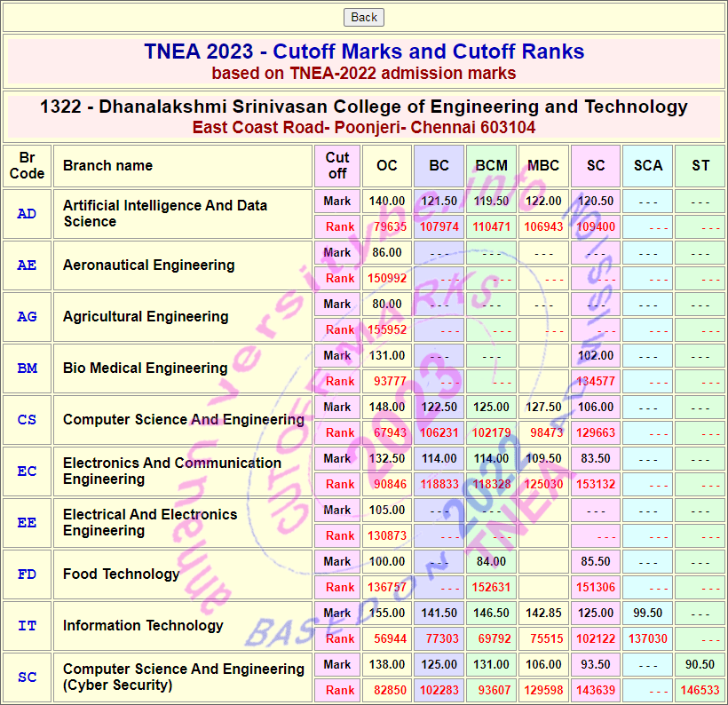Click AD OC mark value 140.00
Viewport: 728px width, 705px height.
387,201
